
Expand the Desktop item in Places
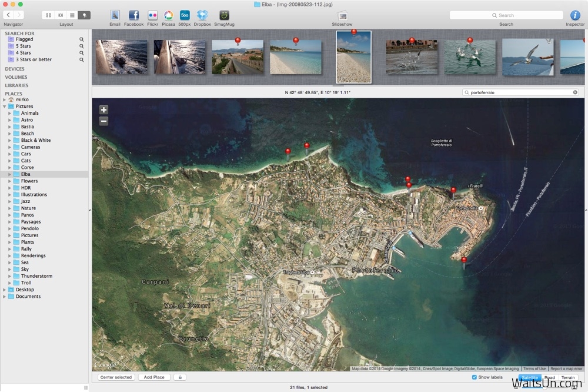(5, 289)
